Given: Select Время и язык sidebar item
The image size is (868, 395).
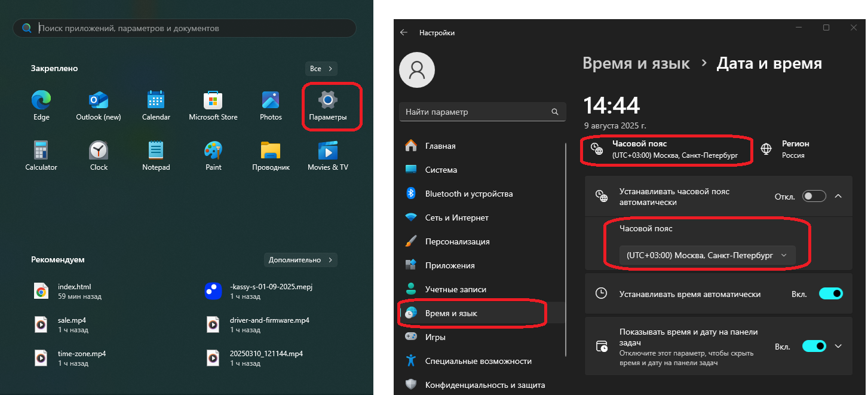Looking at the screenshot, I should pyautogui.click(x=480, y=313).
